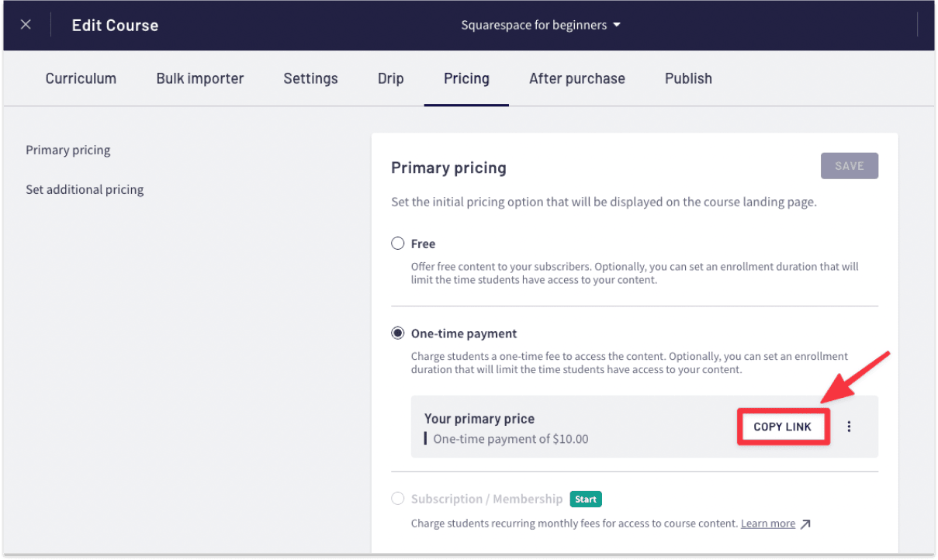Switch to the Drip tab
The image size is (938, 560).
click(390, 78)
